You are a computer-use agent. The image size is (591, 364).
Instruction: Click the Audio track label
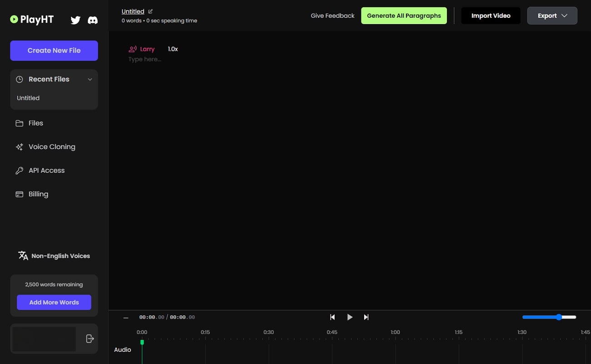point(123,349)
